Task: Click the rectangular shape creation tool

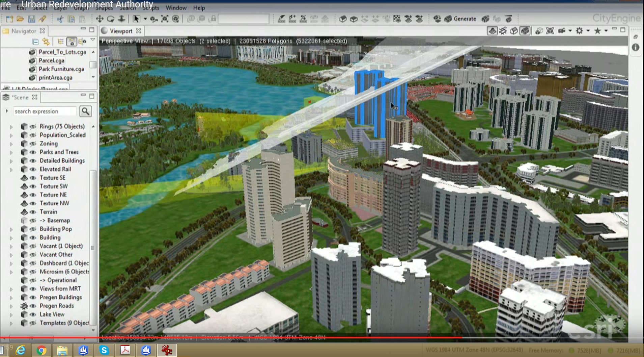Action: tap(354, 19)
